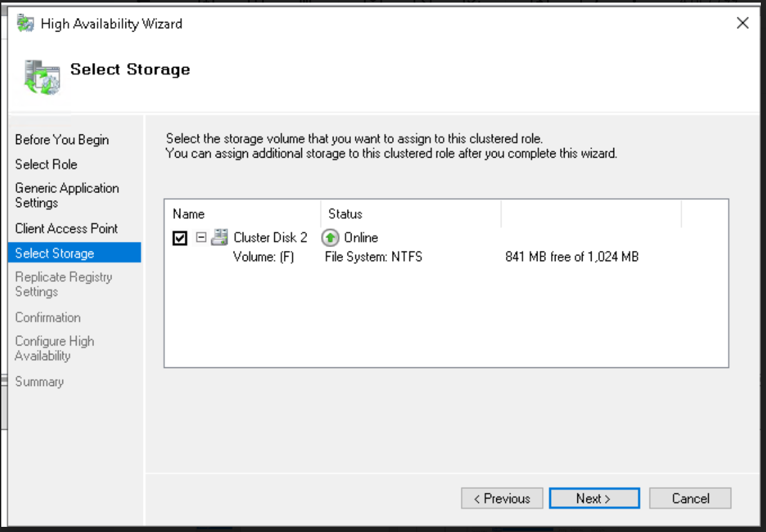Select the Volume: (F) sub-row
Screen dimensions: 766x532
263,258
